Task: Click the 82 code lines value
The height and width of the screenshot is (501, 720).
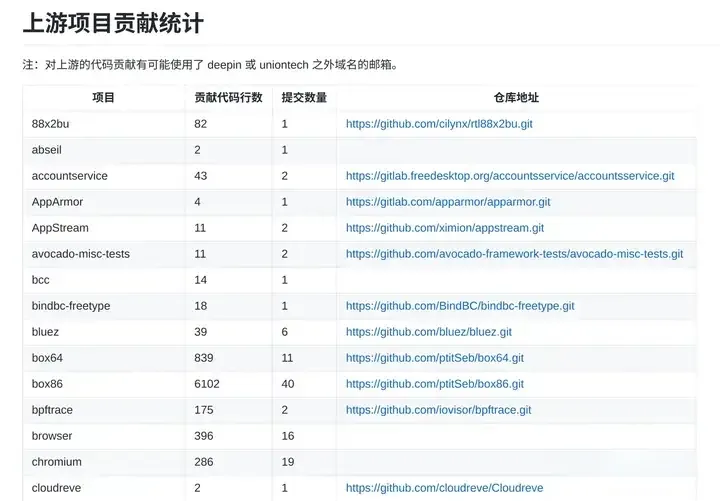Action: [200, 124]
